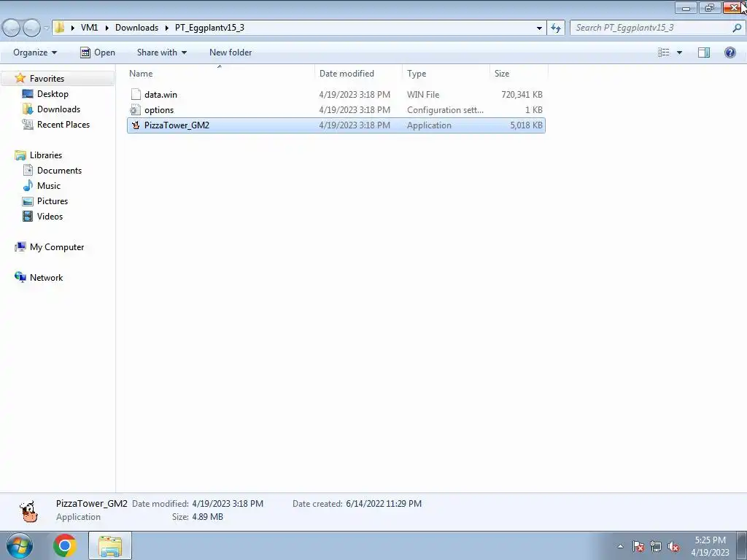The image size is (747, 560).
Task: Select PizzaTower_GM2 application
Action: [336, 125]
